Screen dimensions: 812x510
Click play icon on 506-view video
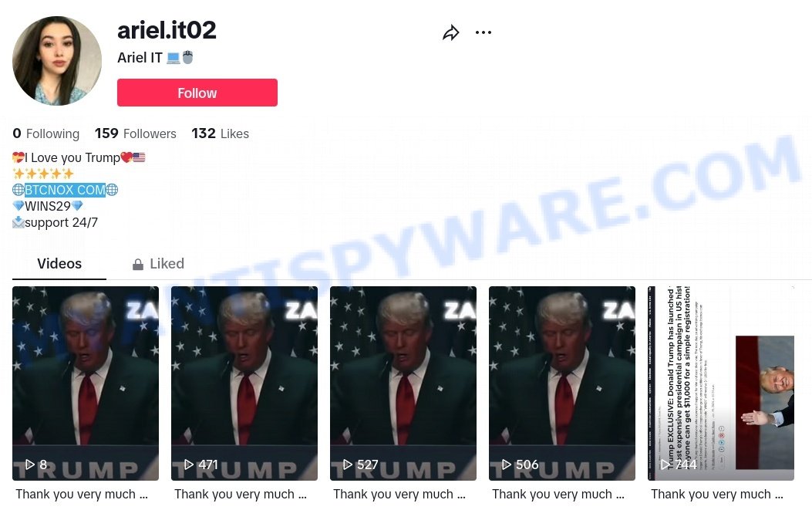[507, 464]
